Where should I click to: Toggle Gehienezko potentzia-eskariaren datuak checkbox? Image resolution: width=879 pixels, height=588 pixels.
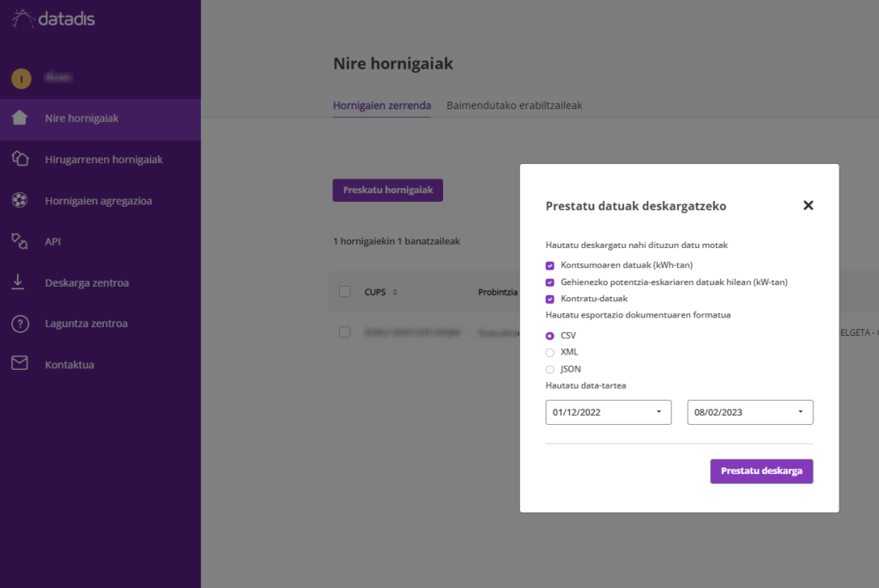coord(550,282)
